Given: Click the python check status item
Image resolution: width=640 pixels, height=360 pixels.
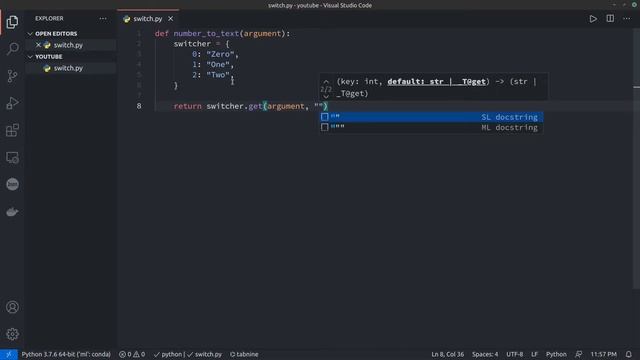Looking at the screenshot, I should [x=168, y=354].
